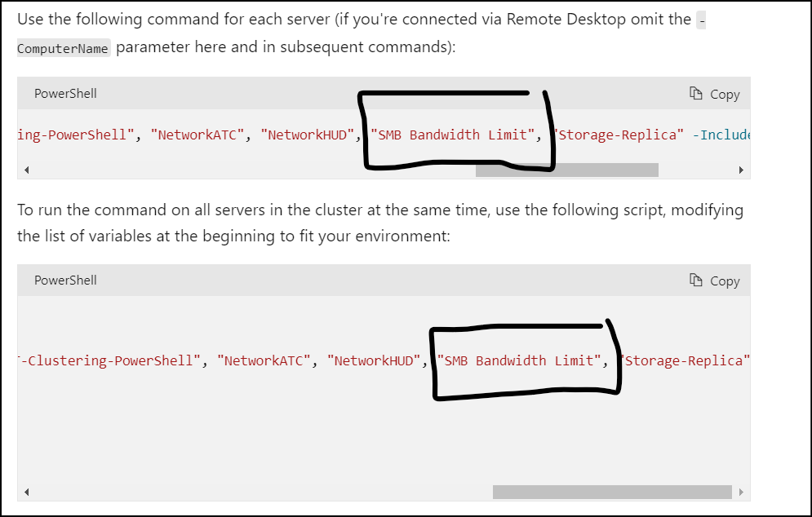Viewport: 812px width, 517px height.
Task: Click "NetworkATC" string in second code block
Action: point(264,360)
